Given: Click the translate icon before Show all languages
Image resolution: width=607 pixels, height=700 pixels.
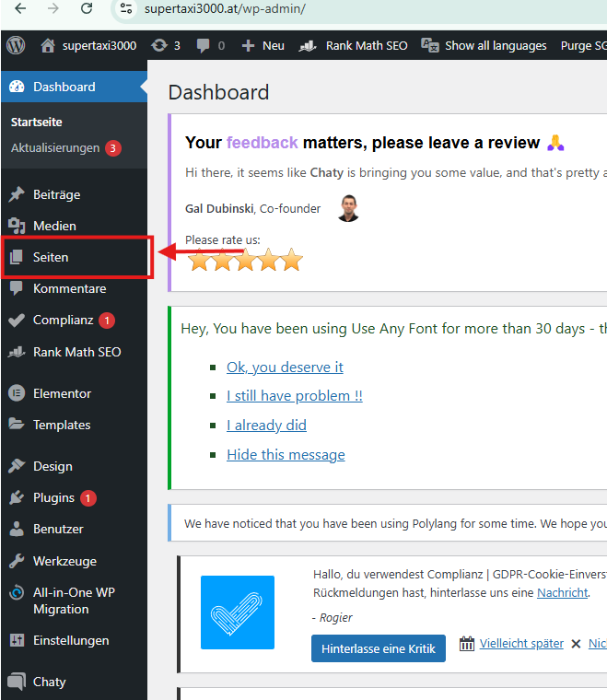Looking at the screenshot, I should (430, 45).
